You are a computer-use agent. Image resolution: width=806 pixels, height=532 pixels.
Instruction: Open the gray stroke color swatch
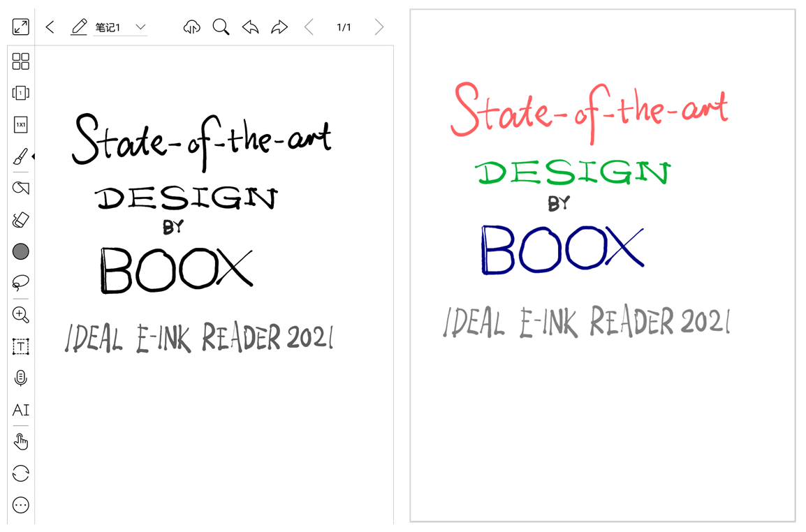coord(20,251)
